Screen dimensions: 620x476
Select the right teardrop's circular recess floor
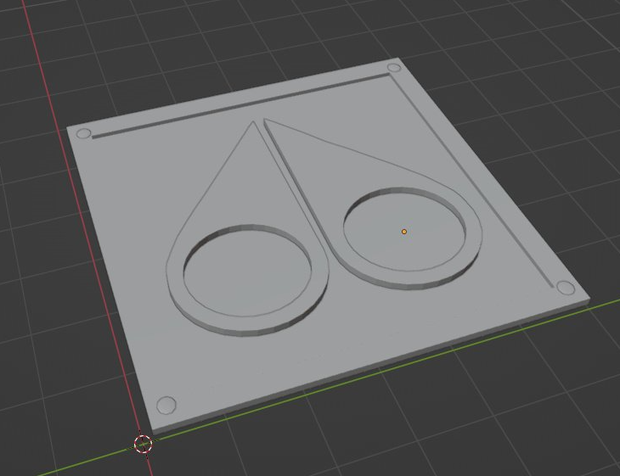404,231
